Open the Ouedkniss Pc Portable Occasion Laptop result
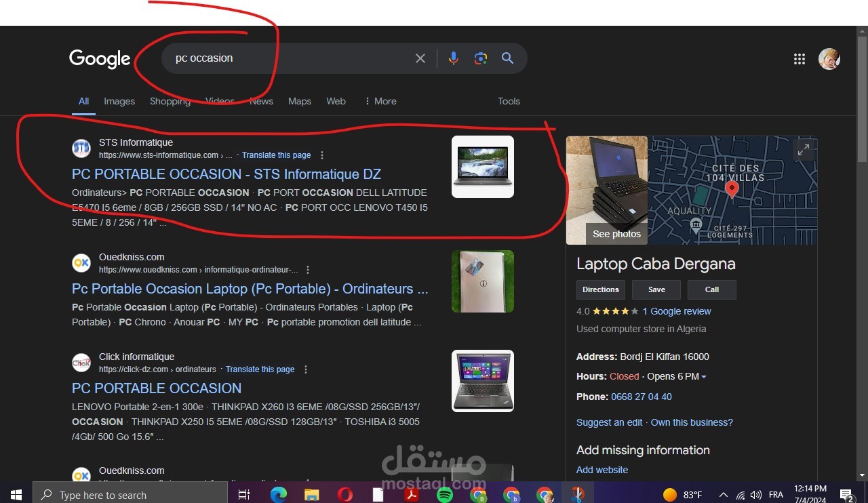 click(x=250, y=289)
